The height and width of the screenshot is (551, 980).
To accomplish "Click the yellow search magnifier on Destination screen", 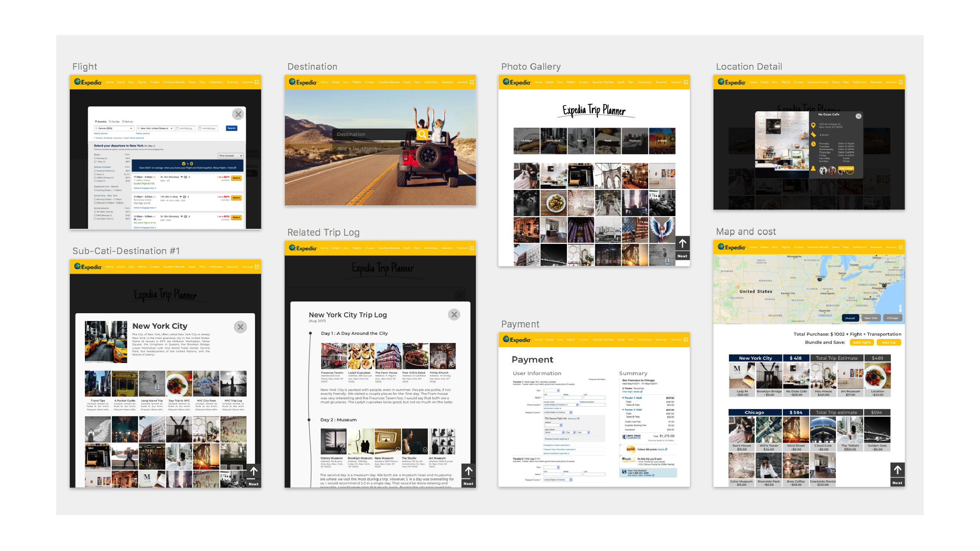I will tap(422, 134).
